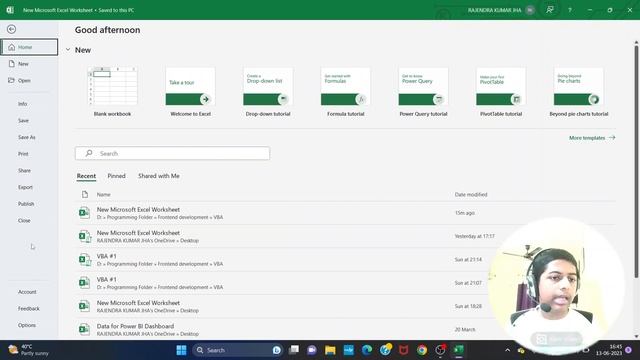
Task: Show hidden system tray icons
Action: [507, 350]
